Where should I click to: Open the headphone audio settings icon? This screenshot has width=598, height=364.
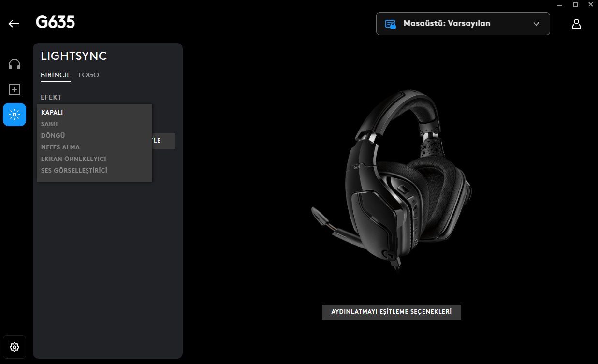[x=15, y=64]
